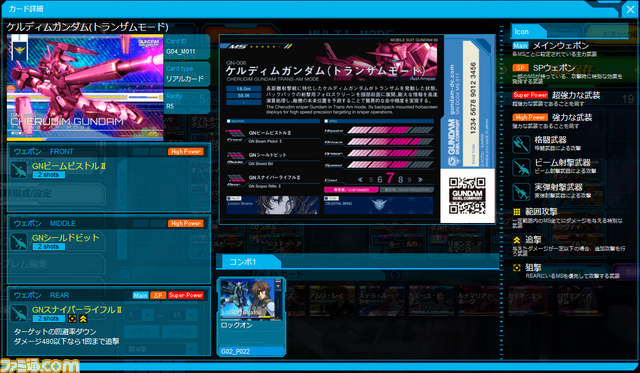Click the live ammo shooting weapon legend icon

click(521, 191)
